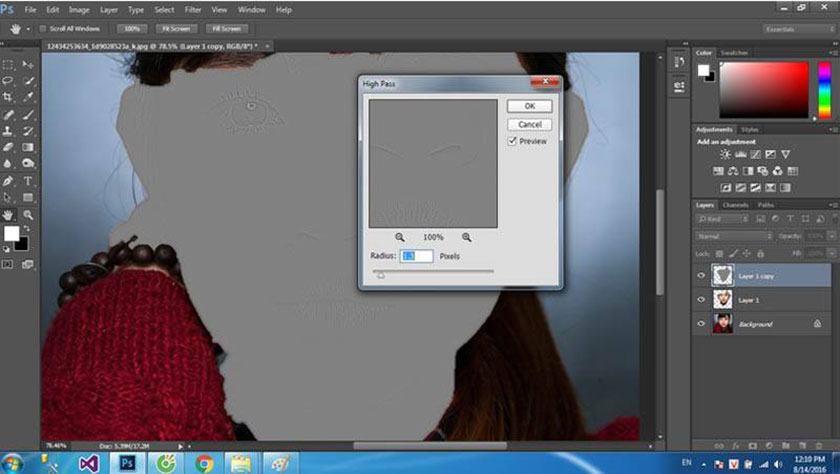Open layer Kind filter dropdown
Viewport: 840px width, 474px height.
pos(722,219)
